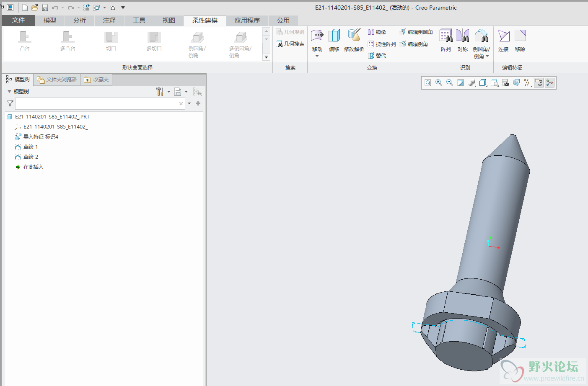Select Edit Round (编辑倒圆角)
This screenshot has width=588, height=386.
[416, 32]
